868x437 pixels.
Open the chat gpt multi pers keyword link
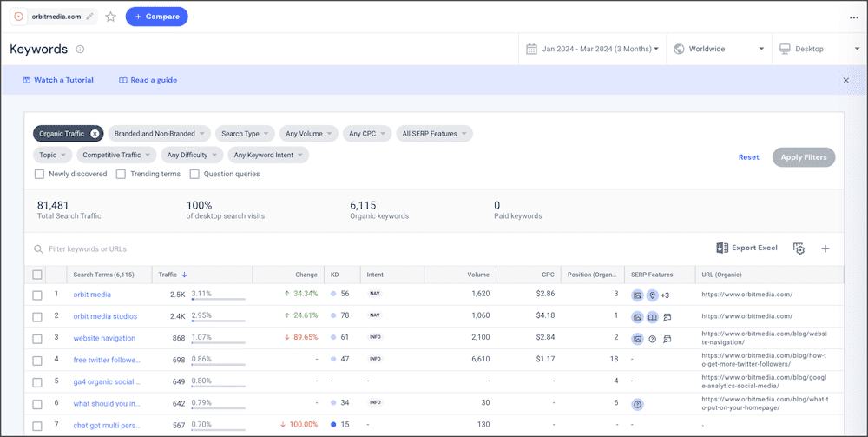107,426
